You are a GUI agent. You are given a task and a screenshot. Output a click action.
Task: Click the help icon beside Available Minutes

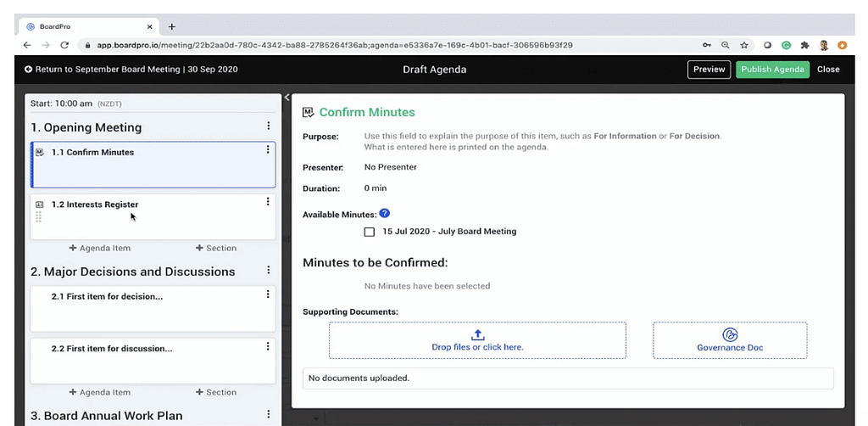385,214
